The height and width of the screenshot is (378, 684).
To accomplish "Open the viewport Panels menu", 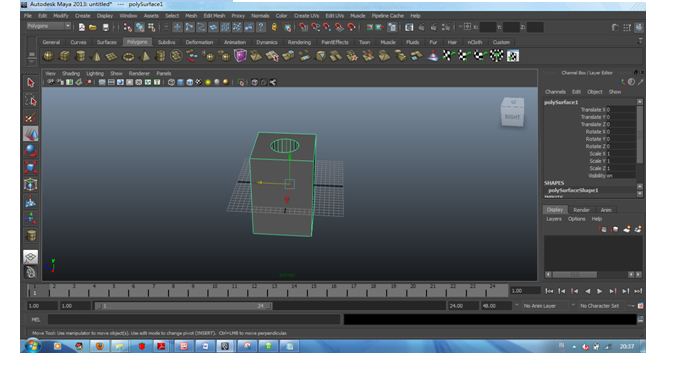I will point(164,74).
